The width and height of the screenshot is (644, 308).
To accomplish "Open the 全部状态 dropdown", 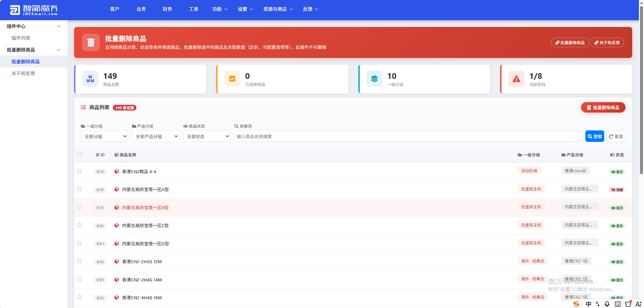I will tap(207, 136).
